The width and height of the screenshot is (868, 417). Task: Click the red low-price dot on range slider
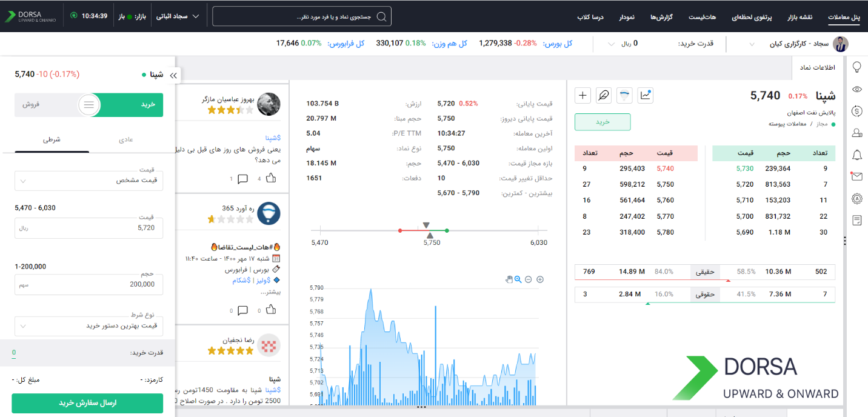click(400, 230)
